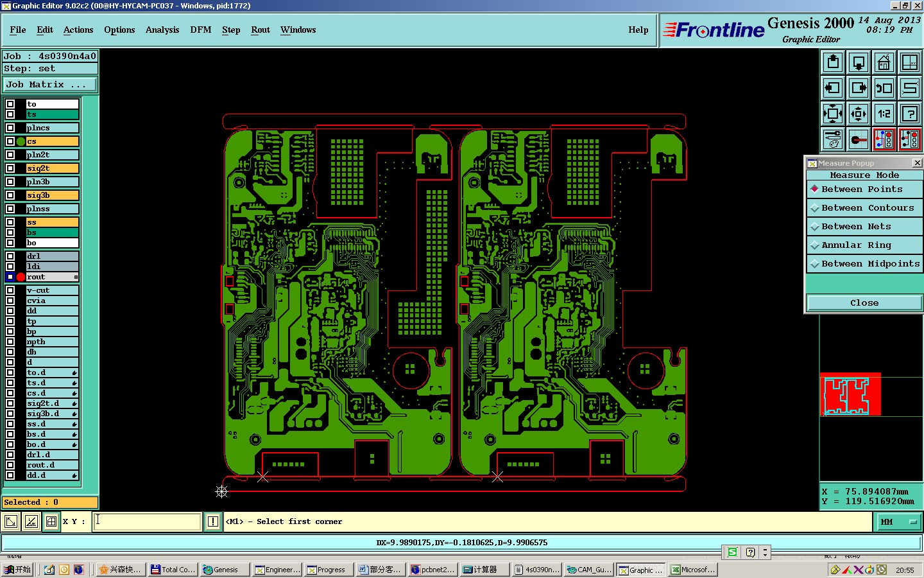The width and height of the screenshot is (924, 578).
Task: Toggle the checkbox for layer sig2t
Action: coord(10,168)
